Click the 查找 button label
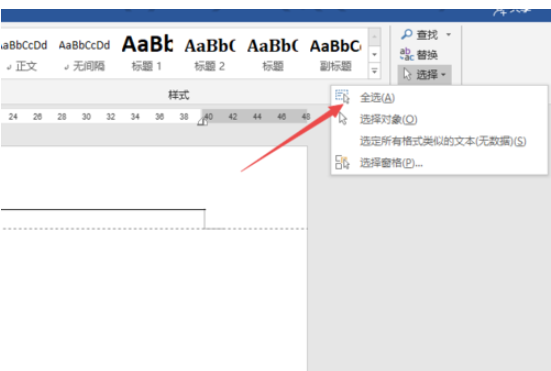Viewport: 551px width, 371px height. [427, 35]
